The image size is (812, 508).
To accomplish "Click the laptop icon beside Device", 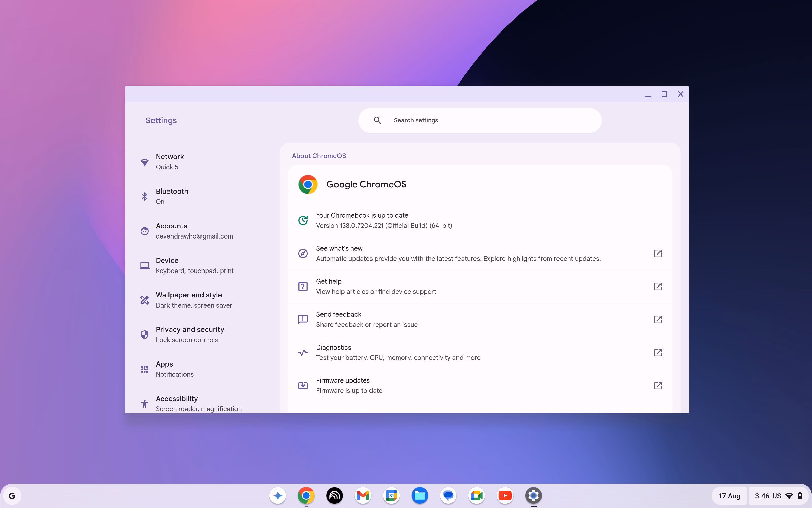I will (145, 265).
